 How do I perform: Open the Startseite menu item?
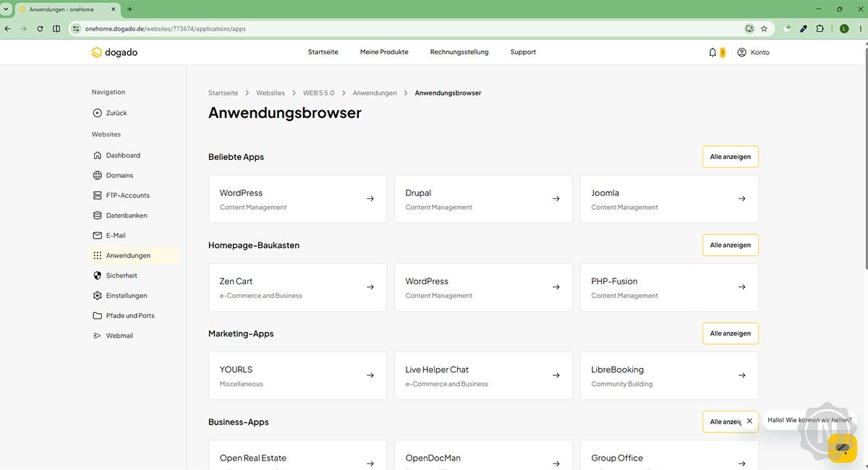click(323, 52)
